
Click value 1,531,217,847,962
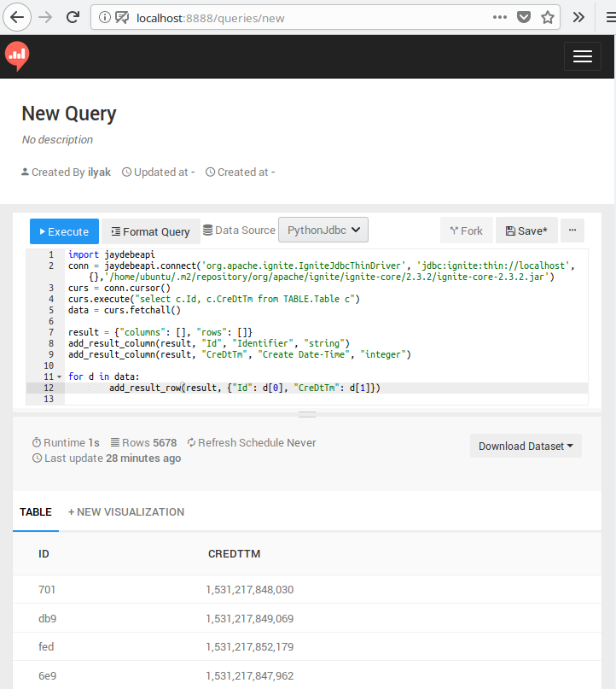(250, 676)
